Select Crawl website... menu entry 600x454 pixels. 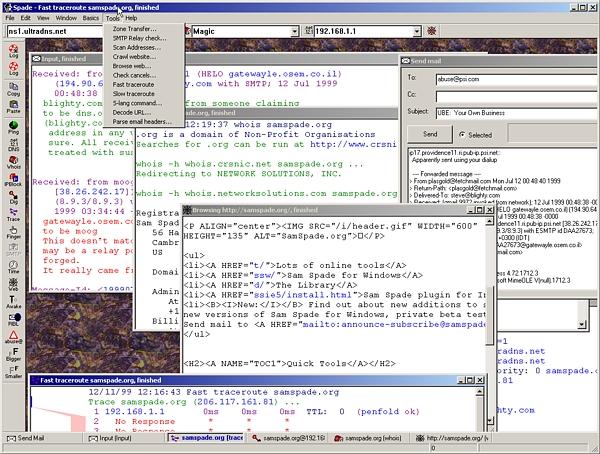pos(144,57)
